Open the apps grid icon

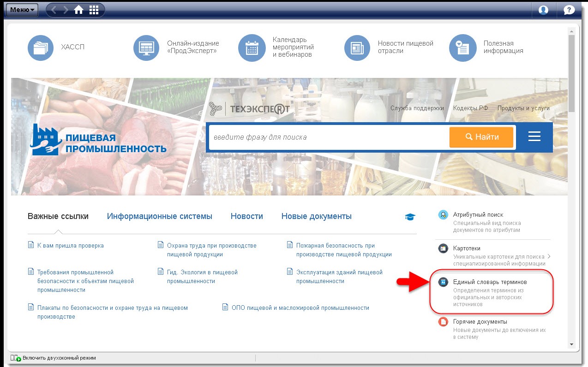click(x=94, y=10)
